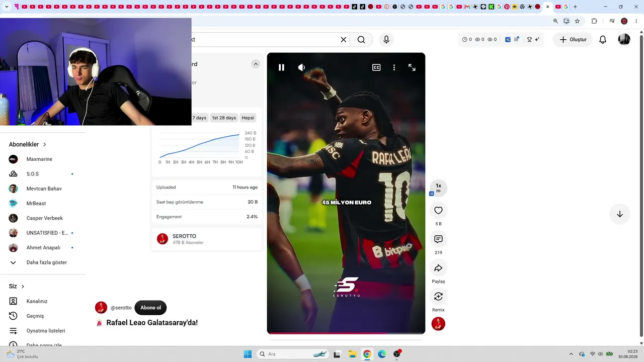This screenshot has width=644, height=362.
Task: Open the YouTube account avatar menu
Action: coord(624,40)
